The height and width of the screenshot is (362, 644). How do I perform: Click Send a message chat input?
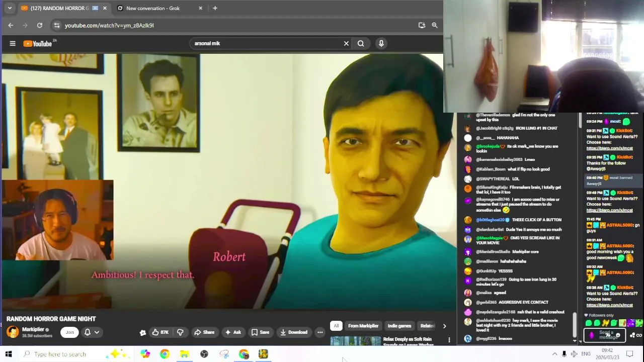(605, 335)
